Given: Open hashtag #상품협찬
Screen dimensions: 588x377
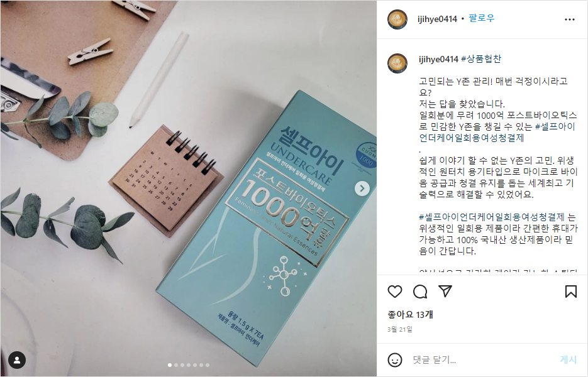Looking at the screenshot, I should point(480,59).
